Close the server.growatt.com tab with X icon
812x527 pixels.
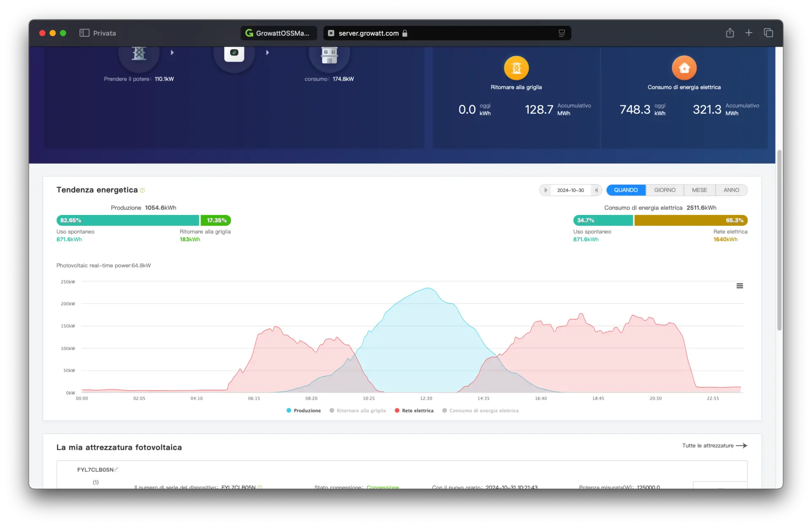click(x=331, y=33)
